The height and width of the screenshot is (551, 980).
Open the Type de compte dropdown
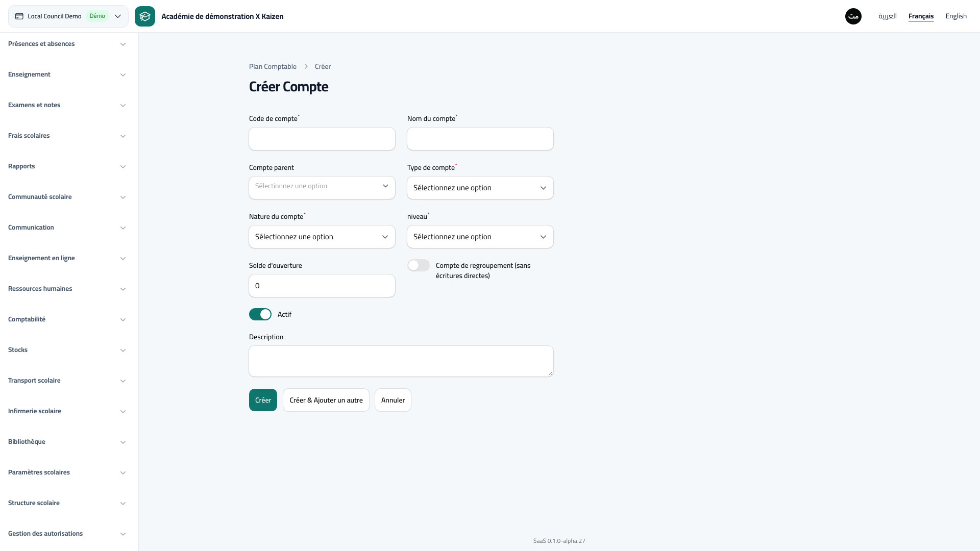(480, 188)
